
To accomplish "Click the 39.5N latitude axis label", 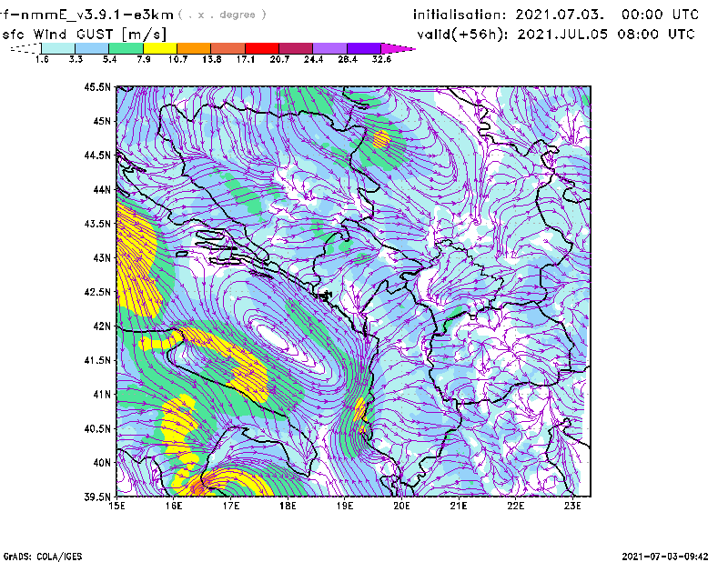I will [x=97, y=497].
